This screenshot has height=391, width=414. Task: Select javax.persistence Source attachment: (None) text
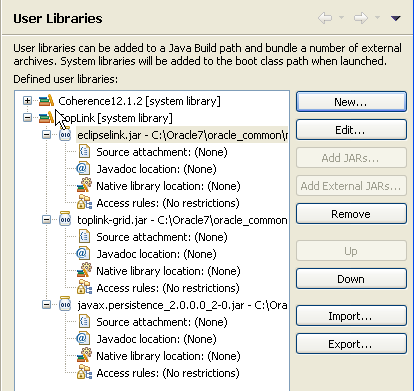coord(162,322)
